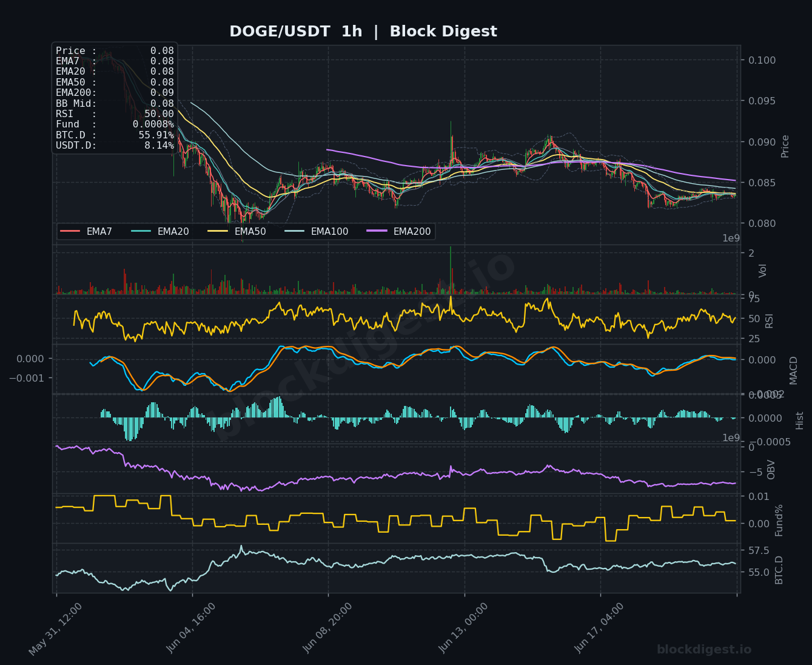Select the EMA20 legend entry
The width and height of the screenshot is (812, 665).
pos(159,231)
